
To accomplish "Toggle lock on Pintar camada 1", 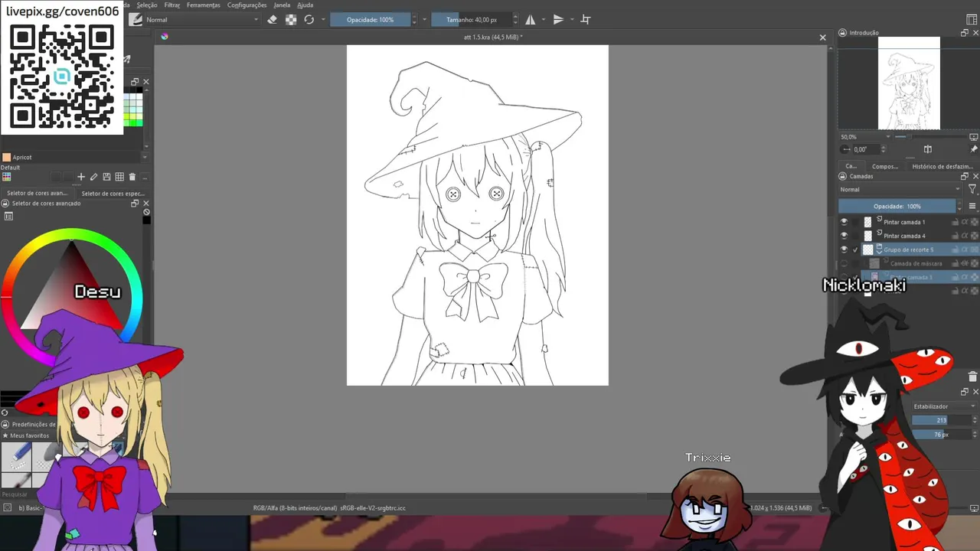I will (x=955, y=222).
